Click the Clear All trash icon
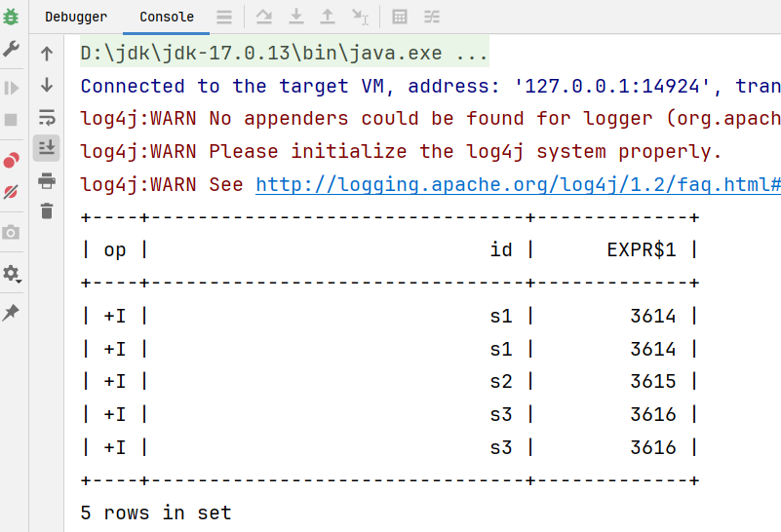This screenshot has height=532, width=781. 47,211
